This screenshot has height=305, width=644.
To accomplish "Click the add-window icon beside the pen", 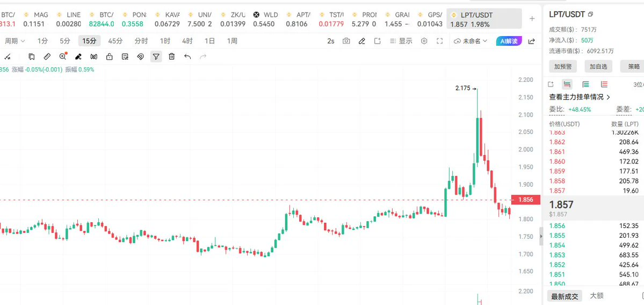I will (x=378, y=41).
